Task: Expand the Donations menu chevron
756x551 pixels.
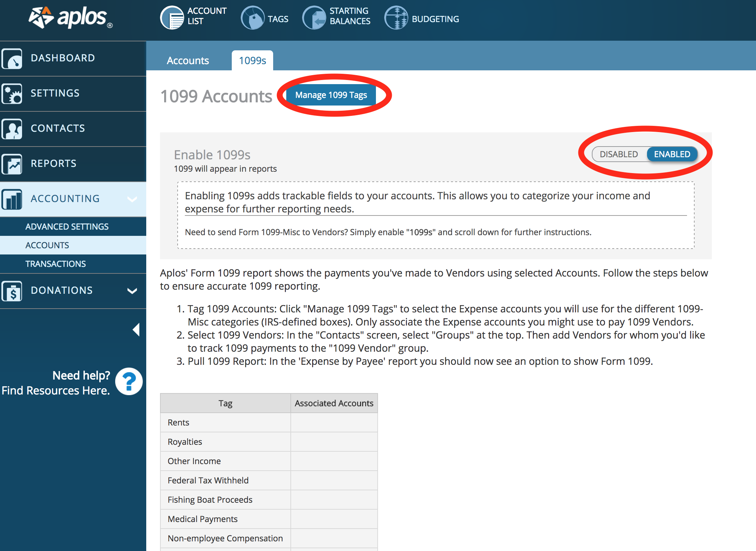Action: pyautogui.click(x=132, y=291)
